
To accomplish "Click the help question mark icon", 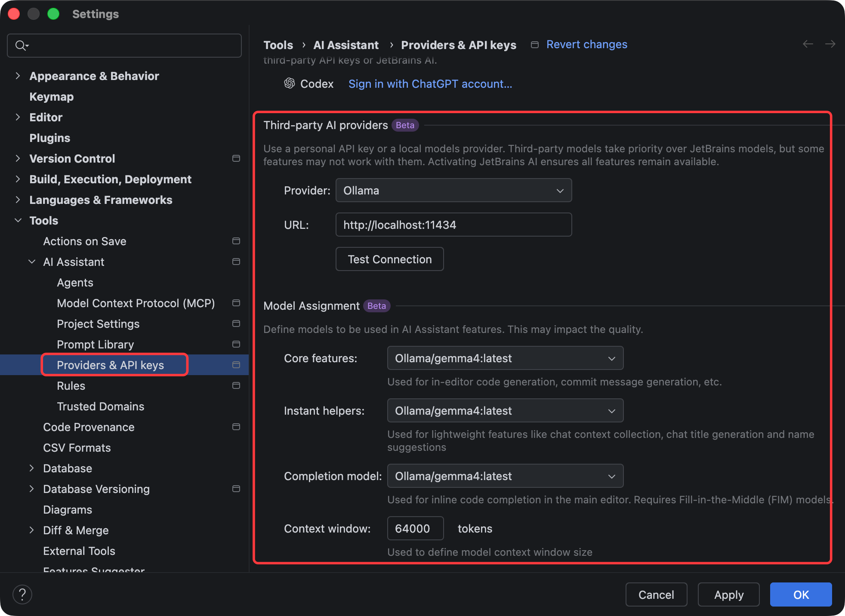I will [22, 594].
